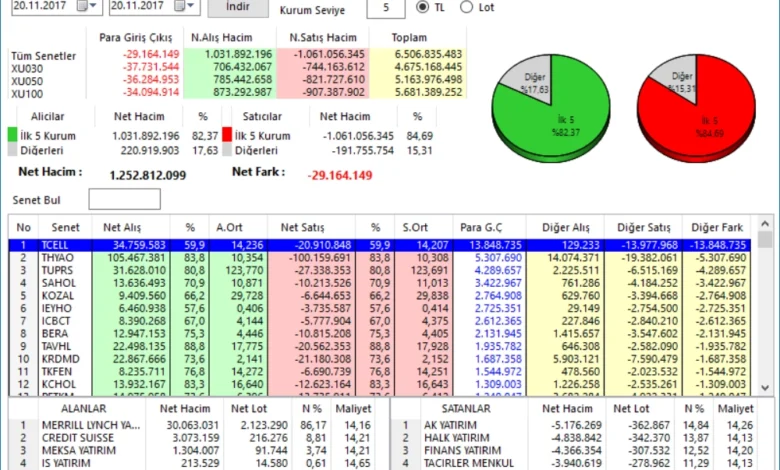Click the Tüm Senetler summary row label
This screenshot has width=780, height=470.
[x=44, y=56]
